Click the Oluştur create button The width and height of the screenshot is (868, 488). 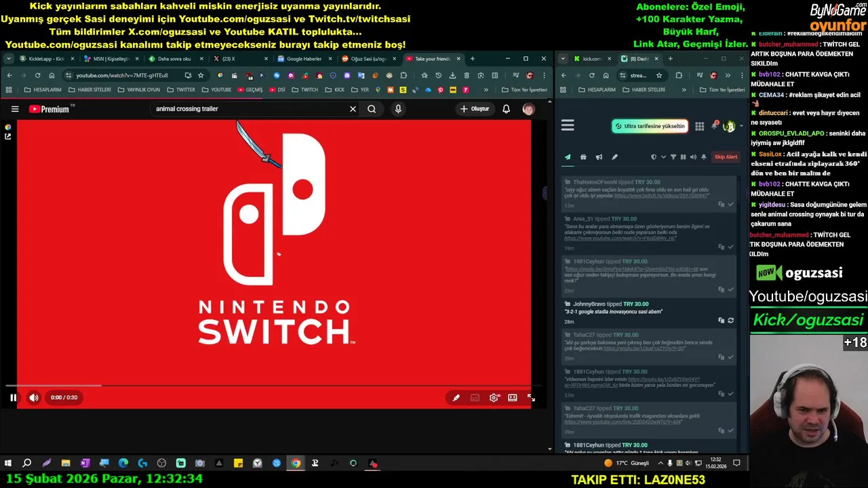click(475, 108)
